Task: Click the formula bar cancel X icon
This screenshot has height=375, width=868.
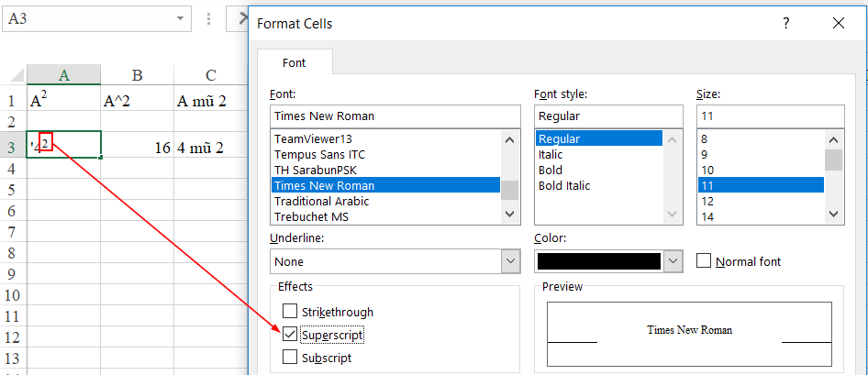Action: [x=243, y=18]
